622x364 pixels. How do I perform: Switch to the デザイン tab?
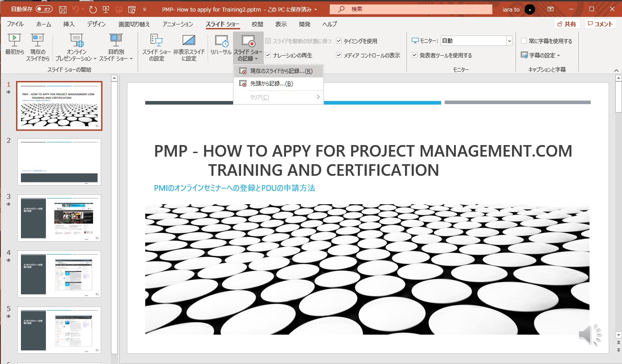click(96, 24)
